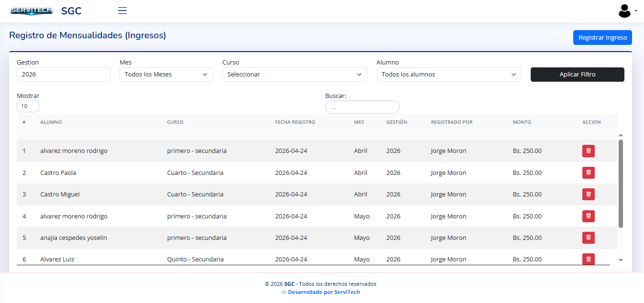Viewport: 644px width, 303px height.
Task: Sort by FECHA REGISTRO column header
Action: click(295, 122)
